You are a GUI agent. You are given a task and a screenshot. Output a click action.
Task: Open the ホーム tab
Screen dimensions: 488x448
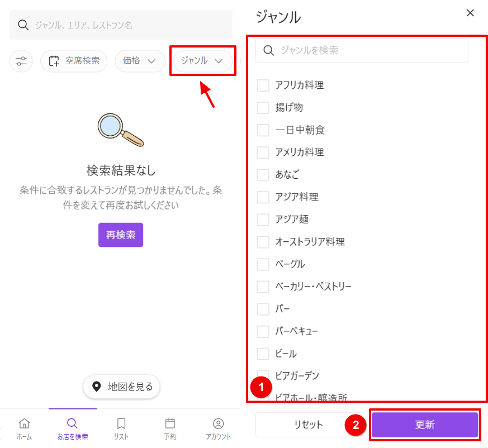[x=24, y=428]
